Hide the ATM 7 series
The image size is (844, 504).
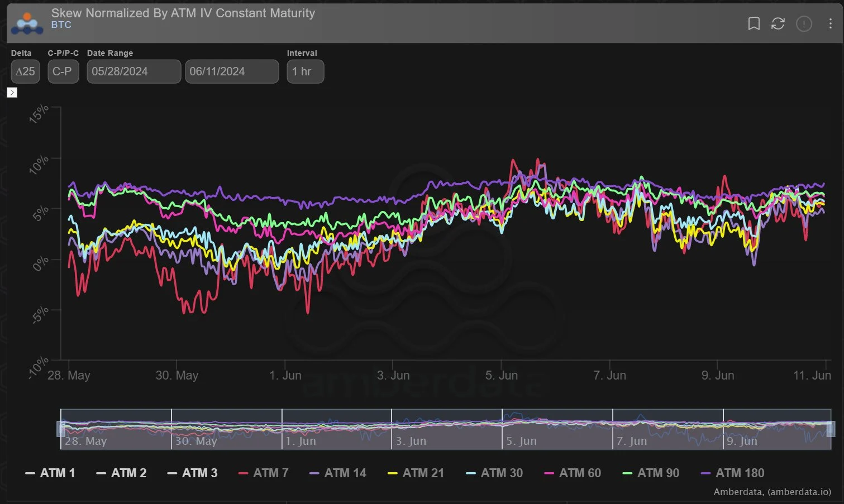point(263,473)
